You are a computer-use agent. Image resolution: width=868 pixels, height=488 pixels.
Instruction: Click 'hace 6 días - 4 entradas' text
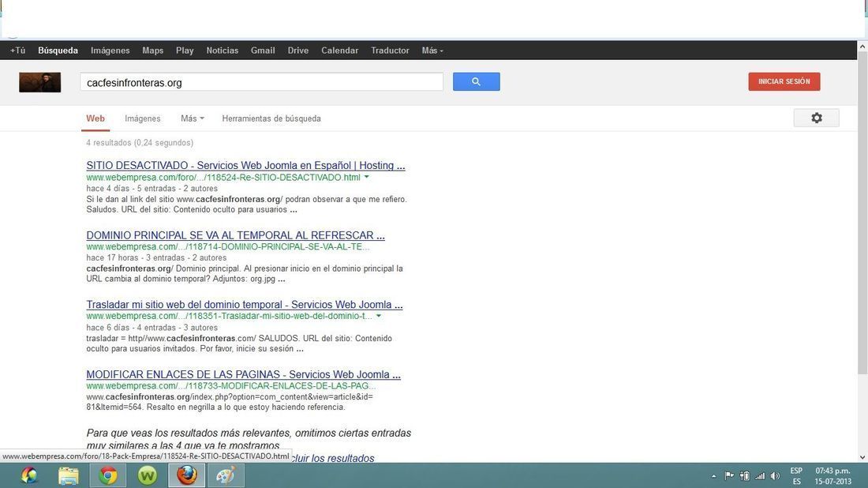tap(132, 328)
